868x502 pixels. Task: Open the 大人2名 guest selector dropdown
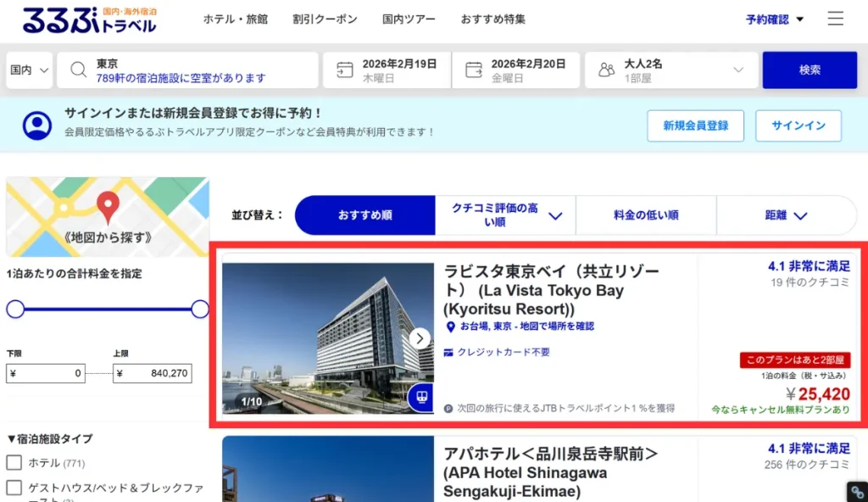(x=737, y=70)
